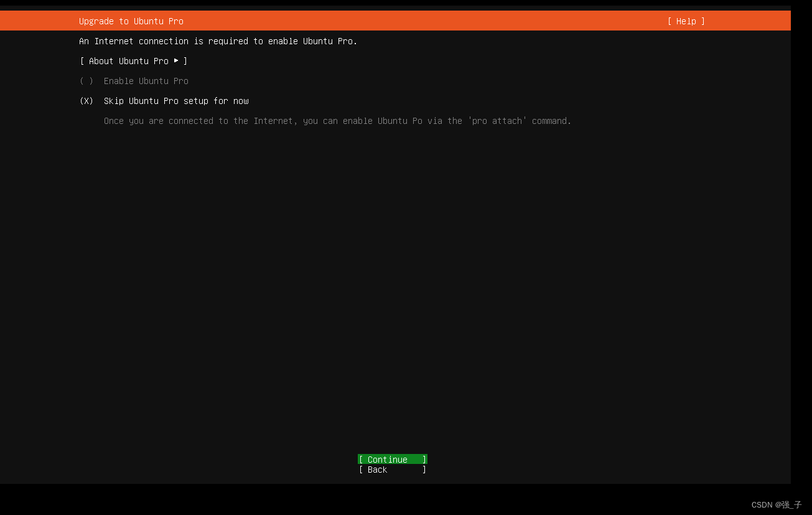Click the 'Upgrade to Ubuntu Pro' title text
The image size is (812, 515).
[x=131, y=21]
